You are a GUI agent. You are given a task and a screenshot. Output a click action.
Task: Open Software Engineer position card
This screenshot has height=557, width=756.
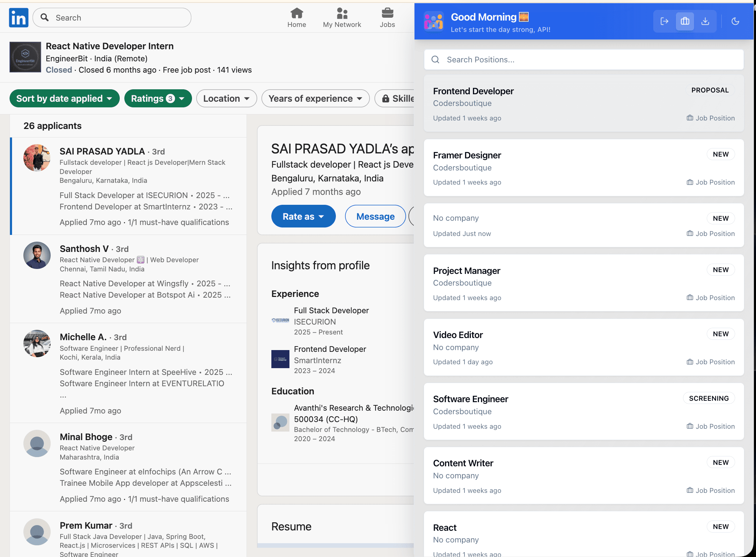coord(583,411)
